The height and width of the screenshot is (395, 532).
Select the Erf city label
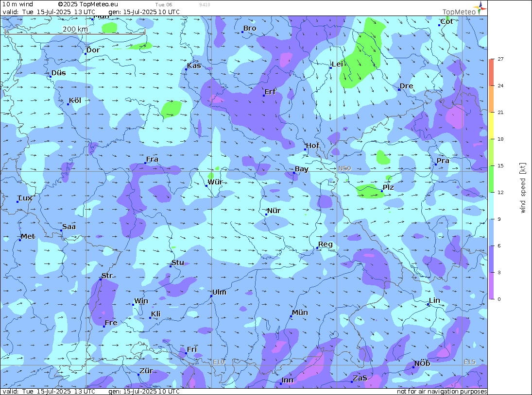[270, 92]
